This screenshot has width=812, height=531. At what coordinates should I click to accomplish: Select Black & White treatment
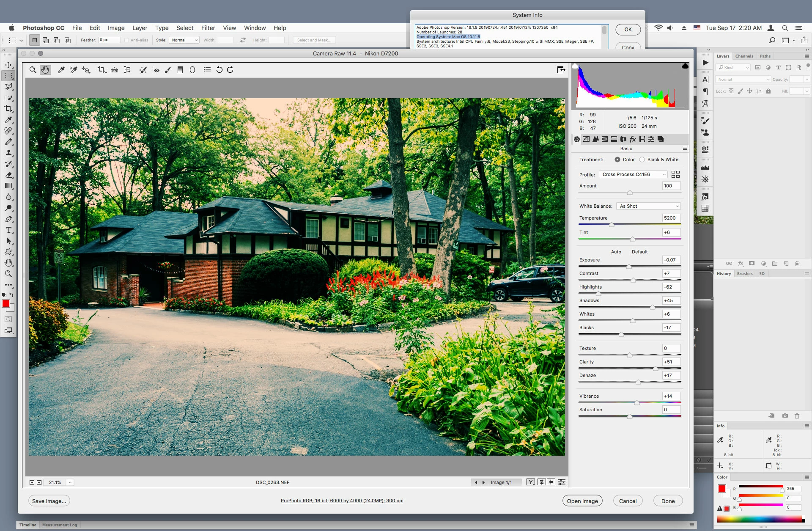pos(642,160)
